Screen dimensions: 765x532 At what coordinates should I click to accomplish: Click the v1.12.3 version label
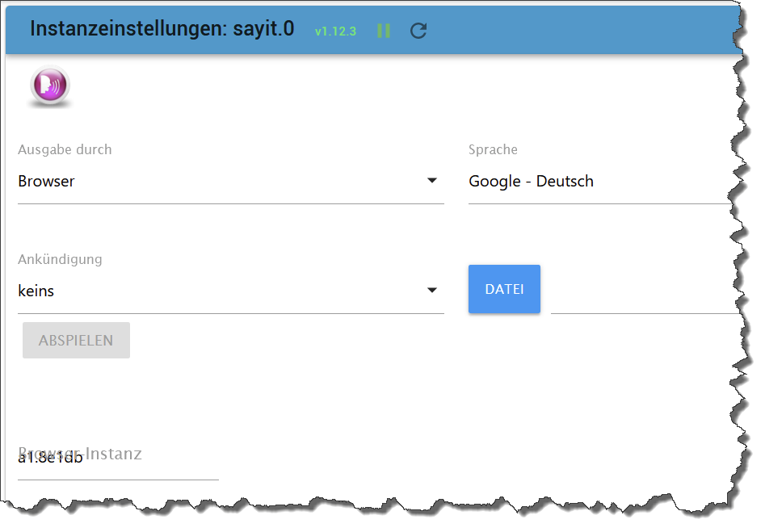pyautogui.click(x=336, y=31)
